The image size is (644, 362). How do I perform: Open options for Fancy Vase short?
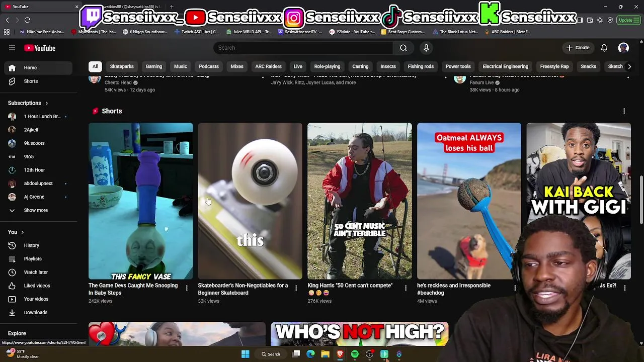(x=187, y=288)
